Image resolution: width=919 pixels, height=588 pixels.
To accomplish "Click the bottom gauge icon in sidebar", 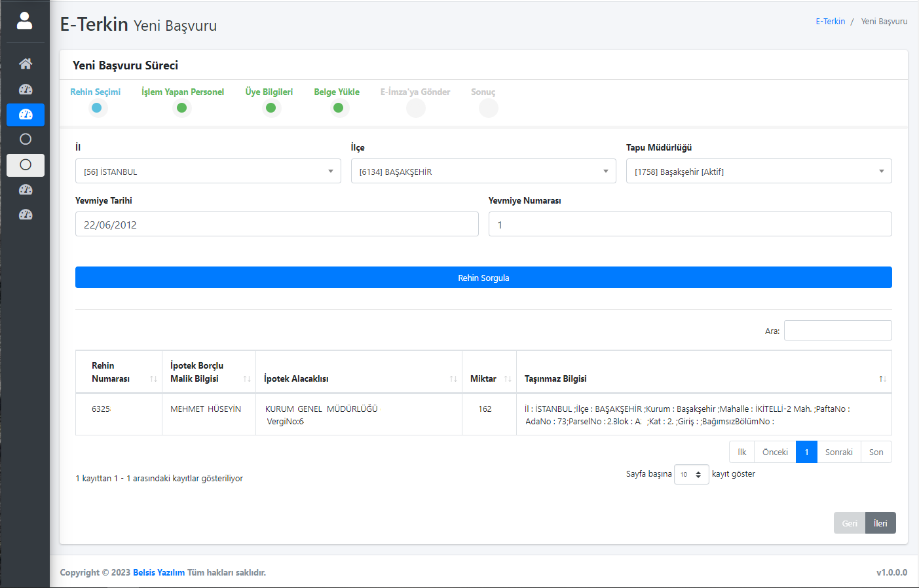I will pyautogui.click(x=26, y=215).
